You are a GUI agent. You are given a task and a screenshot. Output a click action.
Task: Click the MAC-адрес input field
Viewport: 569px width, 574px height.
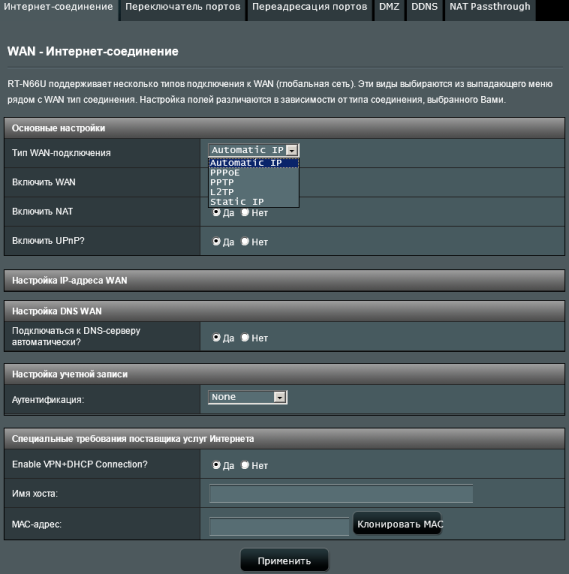pos(279,526)
